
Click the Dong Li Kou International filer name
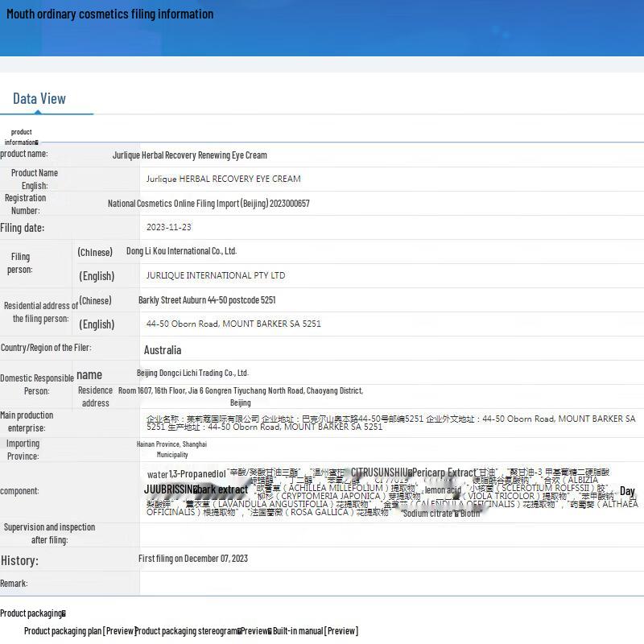tap(181, 251)
